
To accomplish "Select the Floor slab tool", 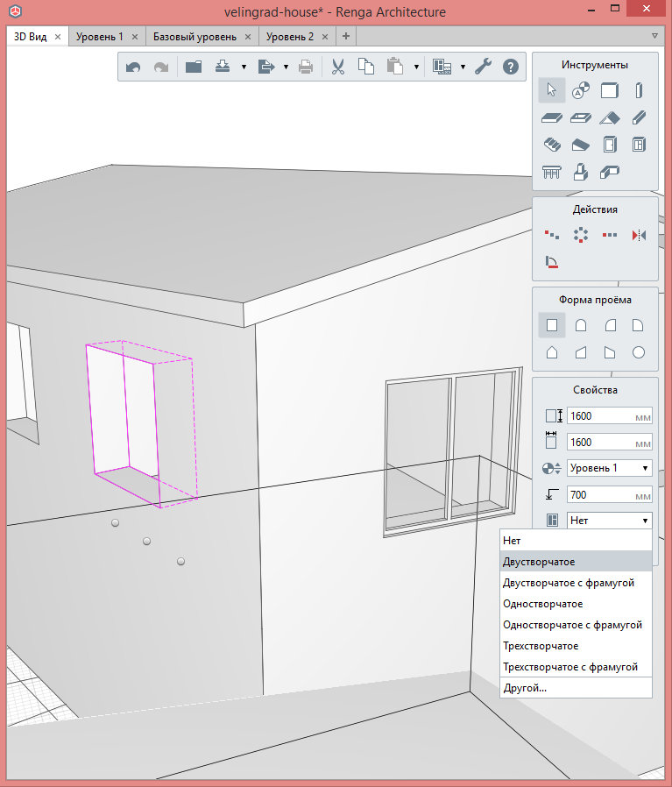I will [552, 118].
